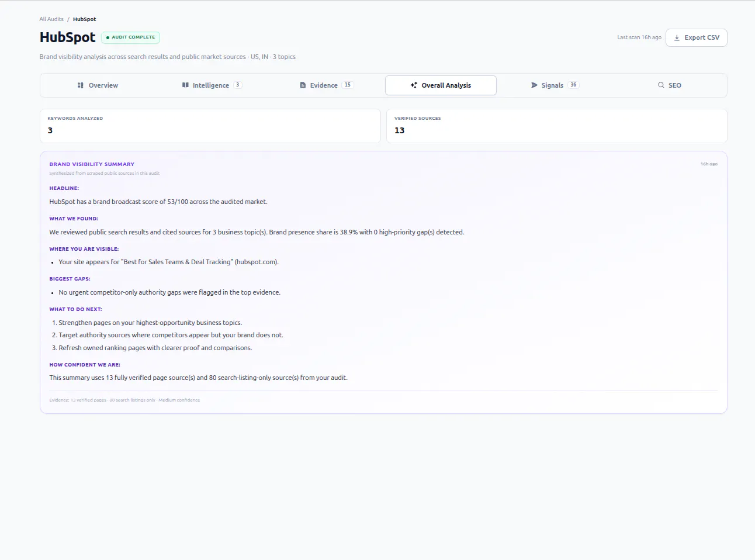755x560 pixels.
Task: Click the brand broadcast score headline sentence
Action: coord(158,202)
